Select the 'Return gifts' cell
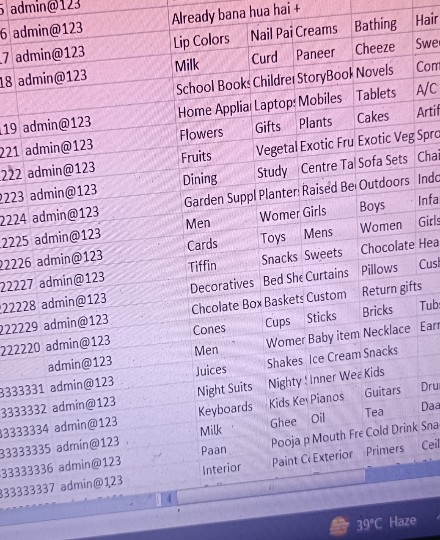 click(x=392, y=289)
